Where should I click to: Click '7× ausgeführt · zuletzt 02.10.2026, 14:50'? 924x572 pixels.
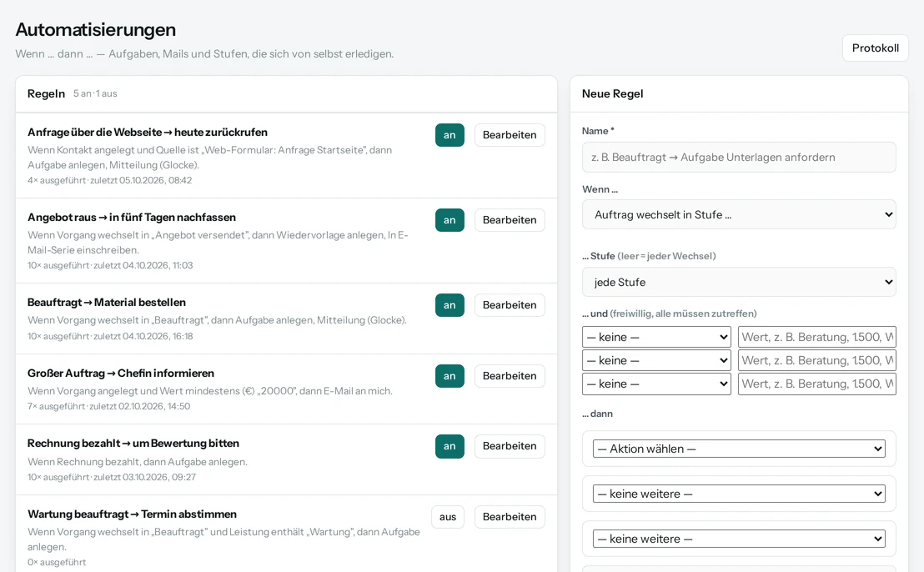click(109, 406)
